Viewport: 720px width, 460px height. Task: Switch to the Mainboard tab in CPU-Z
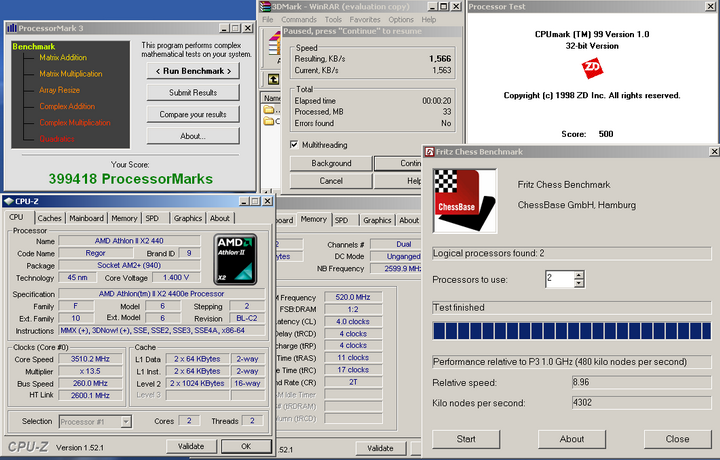tap(86, 218)
